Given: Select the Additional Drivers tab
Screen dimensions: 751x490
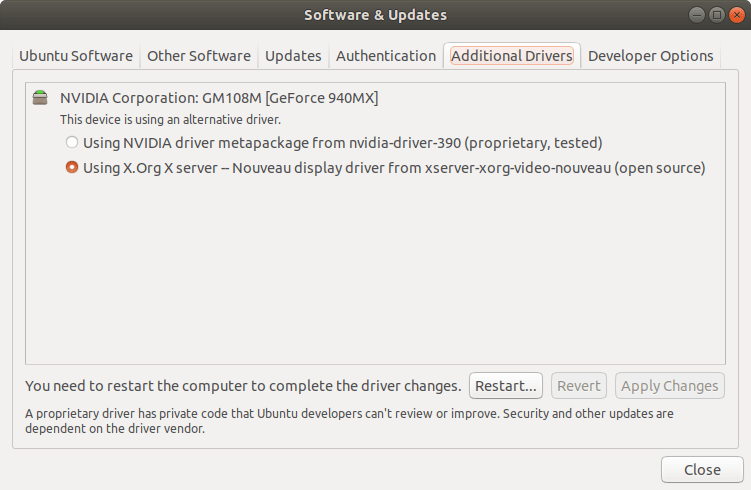Looking at the screenshot, I should tap(512, 56).
